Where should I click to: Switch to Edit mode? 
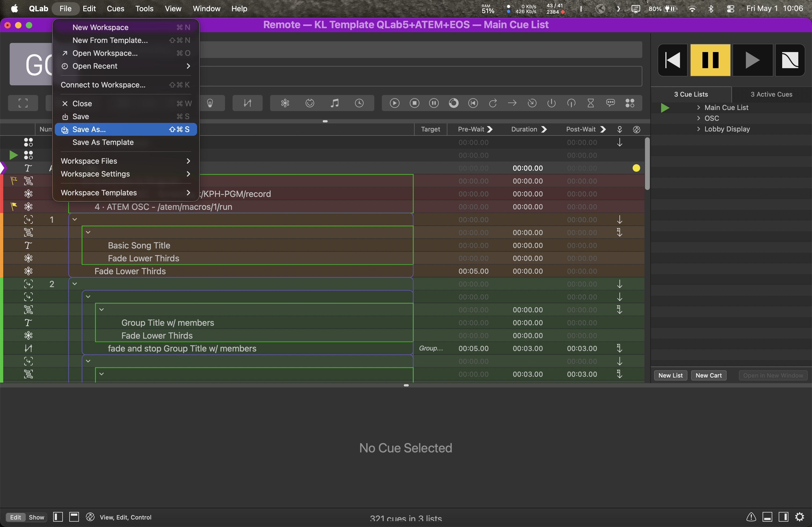(15, 517)
